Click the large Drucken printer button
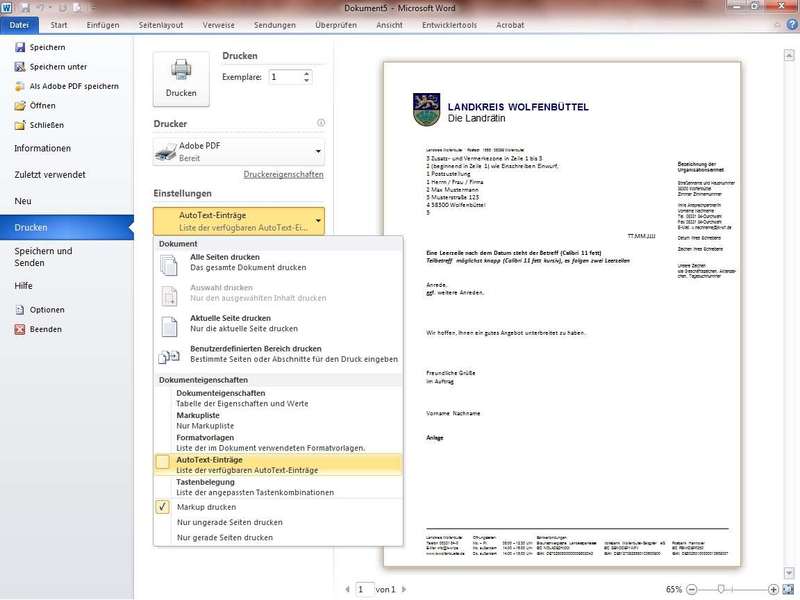The width and height of the screenshot is (800, 600). (181, 79)
